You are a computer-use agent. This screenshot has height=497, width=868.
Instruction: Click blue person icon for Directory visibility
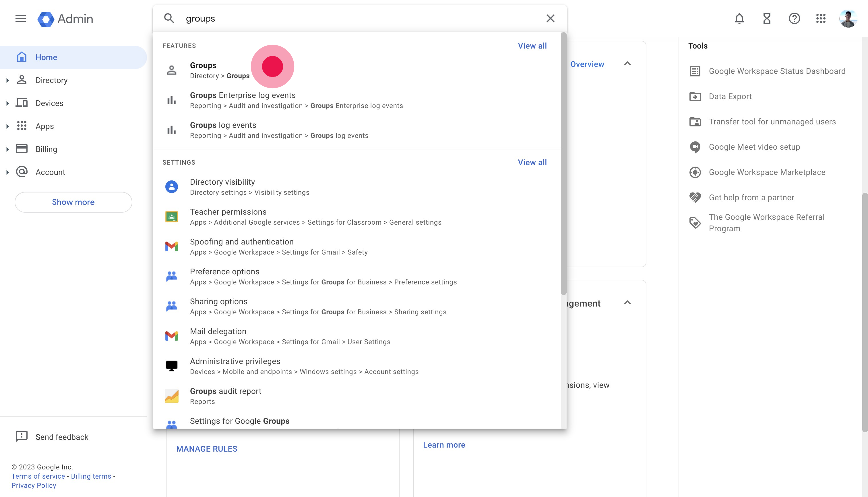pyautogui.click(x=172, y=187)
